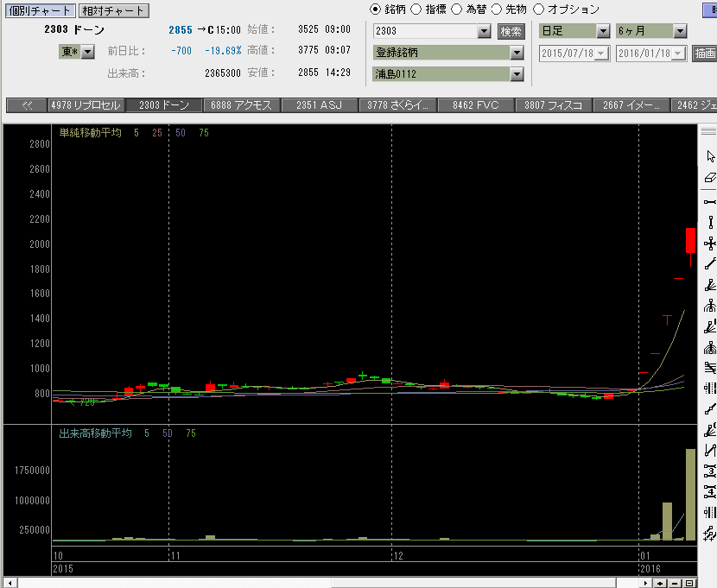This screenshot has height=588, width=717.
Task: Select the first fan lines tool
Action: point(710,285)
